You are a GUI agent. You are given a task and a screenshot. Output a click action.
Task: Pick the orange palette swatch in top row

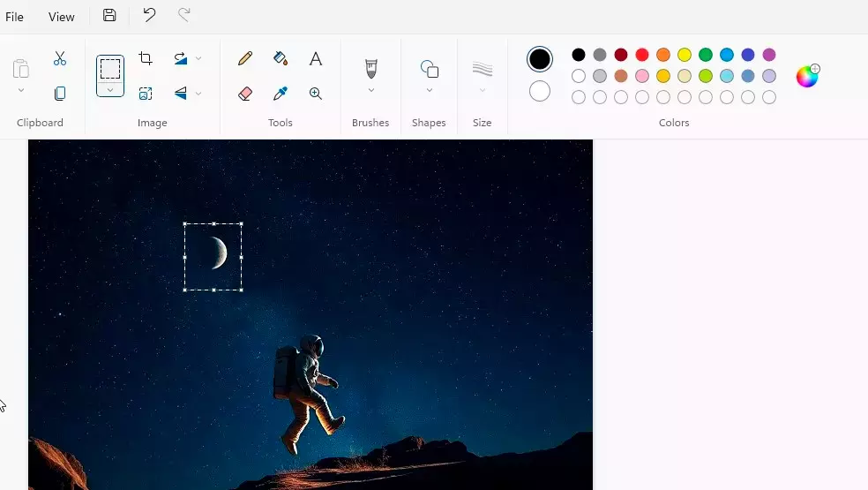pyautogui.click(x=663, y=55)
